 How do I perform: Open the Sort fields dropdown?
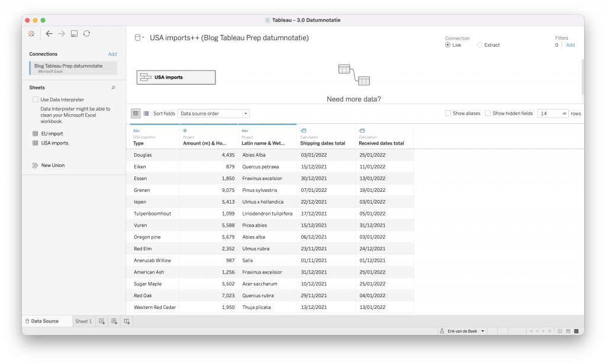[214, 113]
